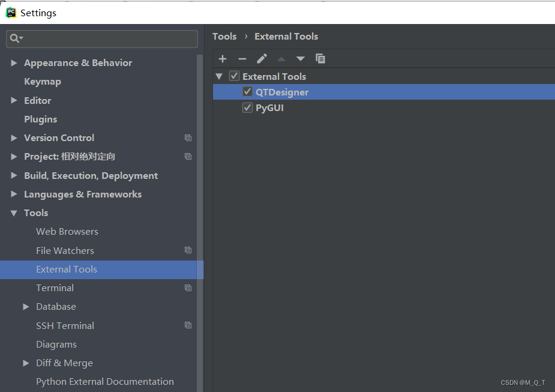Click the Move Down arrow icon
This screenshot has height=392, width=555.
coord(301,59)
